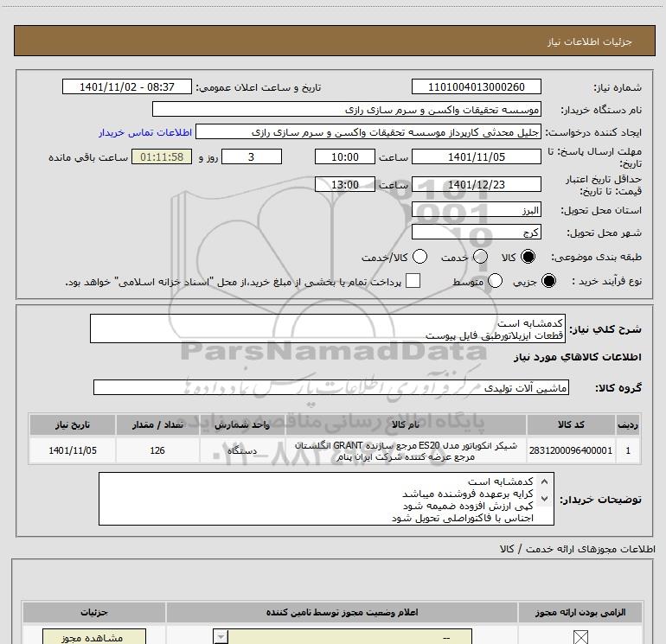Image resolution: width=666 pixels, height=644 pixels.
Task: Select the کالا/خدمت radio button
Action: [x=419, y=257]
